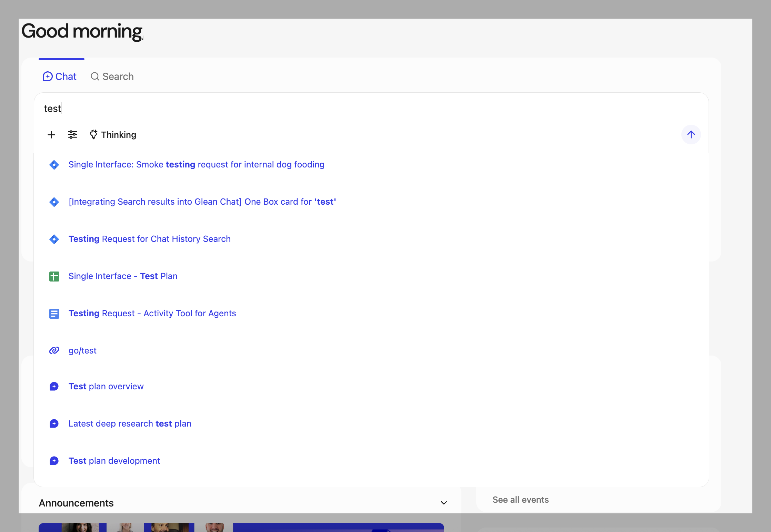Select the Chat tab
The image size is (771, 532).
(60, 76)
